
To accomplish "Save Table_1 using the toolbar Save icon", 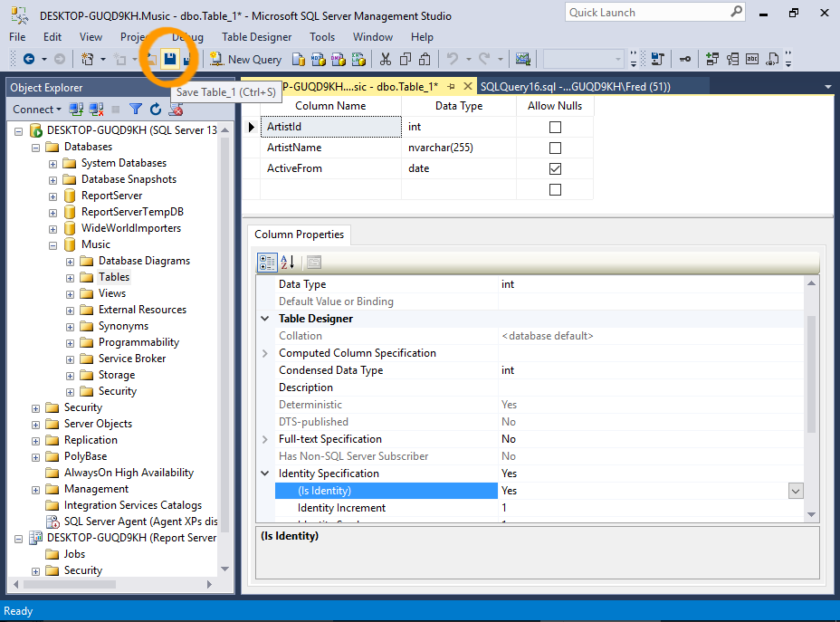I will [169, 57].
